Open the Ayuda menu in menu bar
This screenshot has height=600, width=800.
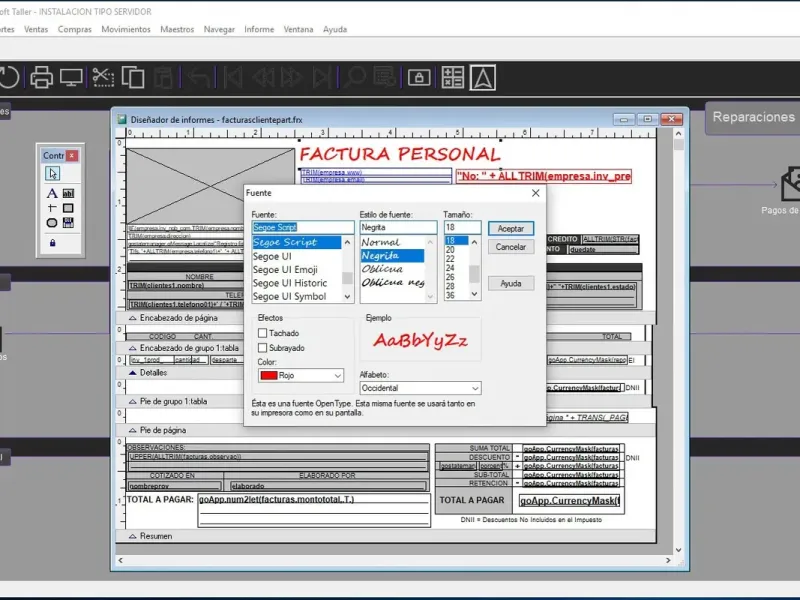335,30
